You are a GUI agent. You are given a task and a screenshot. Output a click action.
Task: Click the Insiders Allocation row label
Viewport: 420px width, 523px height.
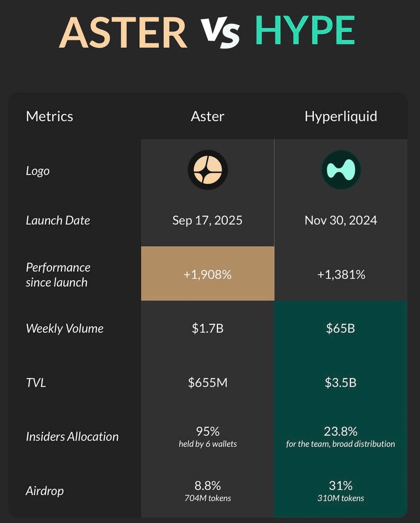click(x=72, y=437)
